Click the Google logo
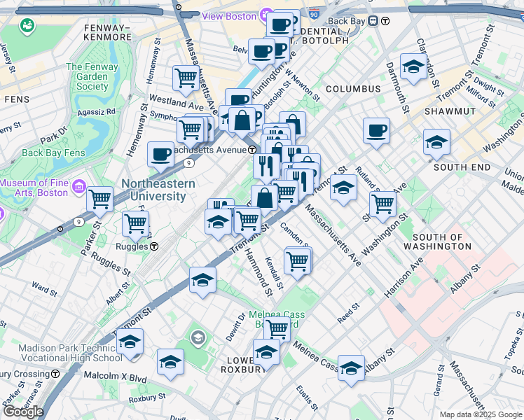The width and height of the screenshot is (524, 420). click(23, 412)
